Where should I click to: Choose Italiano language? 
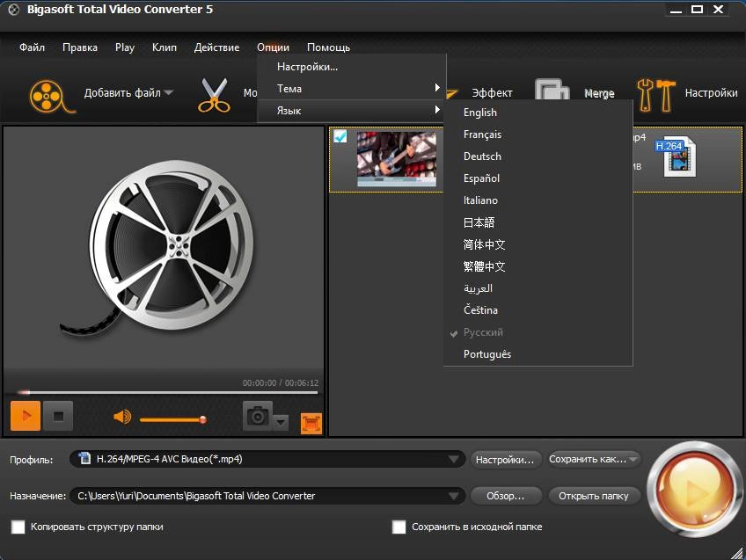pyautogui.click(x=538, y=200)
